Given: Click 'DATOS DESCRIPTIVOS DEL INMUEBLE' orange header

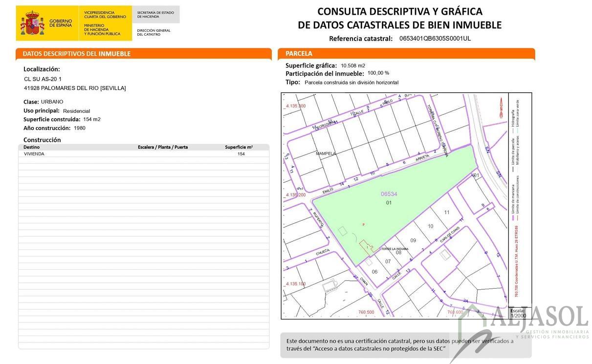Looking at the screenshot, I should 77,54.
